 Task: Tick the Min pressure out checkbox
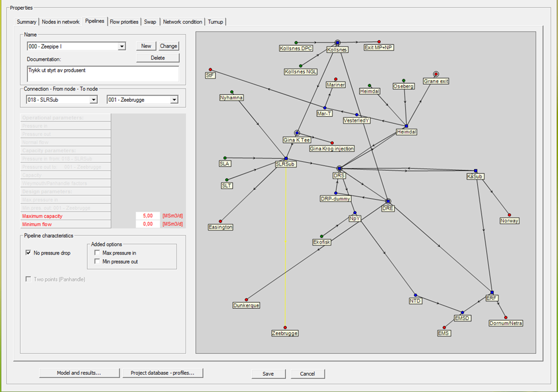tap(97, 262)
